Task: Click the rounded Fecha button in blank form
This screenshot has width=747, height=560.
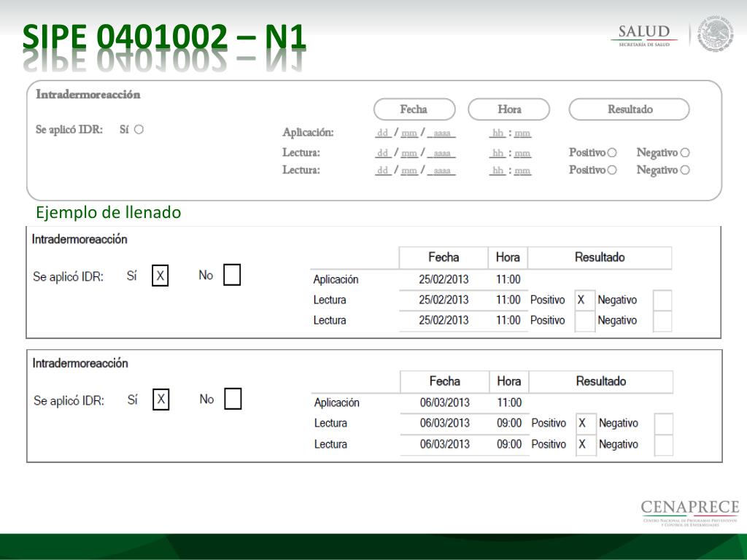Action: (x=414, y=109)
